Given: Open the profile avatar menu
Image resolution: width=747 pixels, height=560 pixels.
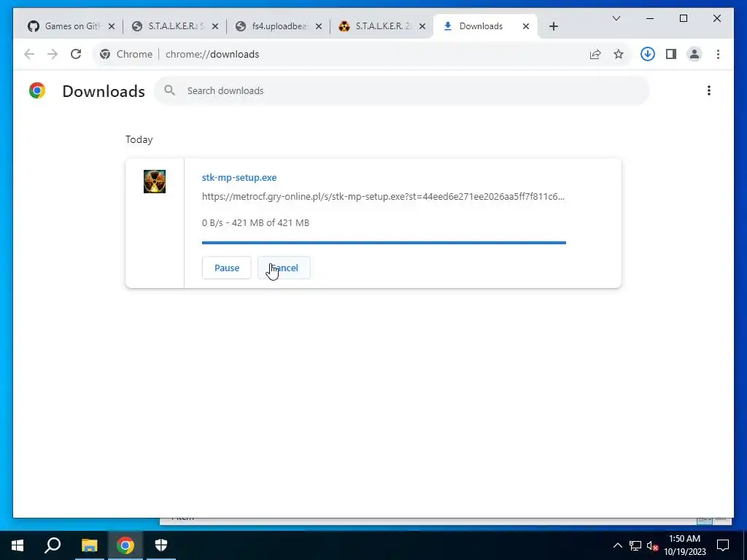Looking at the screenshot, I should pyautogui.click(x=694, y=54).
